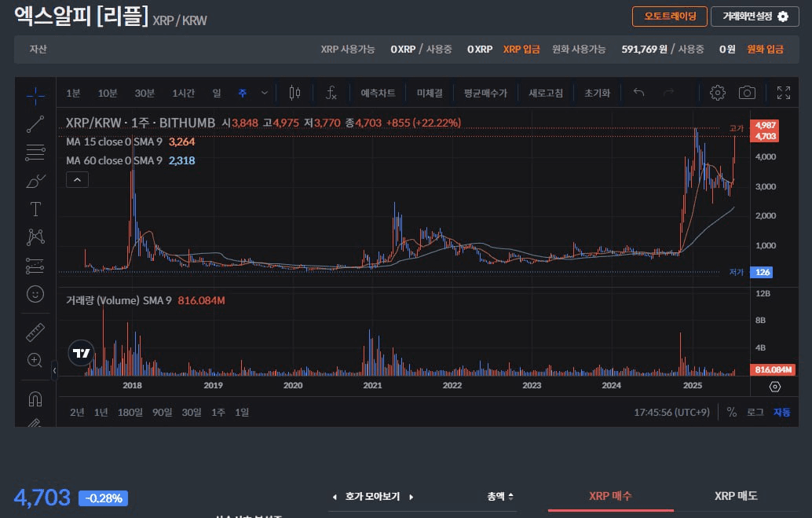Switch to the XRP 매수 buy tab

click(610, 496)
